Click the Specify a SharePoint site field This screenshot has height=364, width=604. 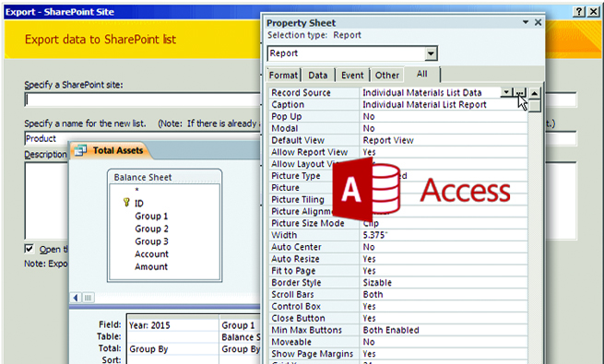coord(143,100)
